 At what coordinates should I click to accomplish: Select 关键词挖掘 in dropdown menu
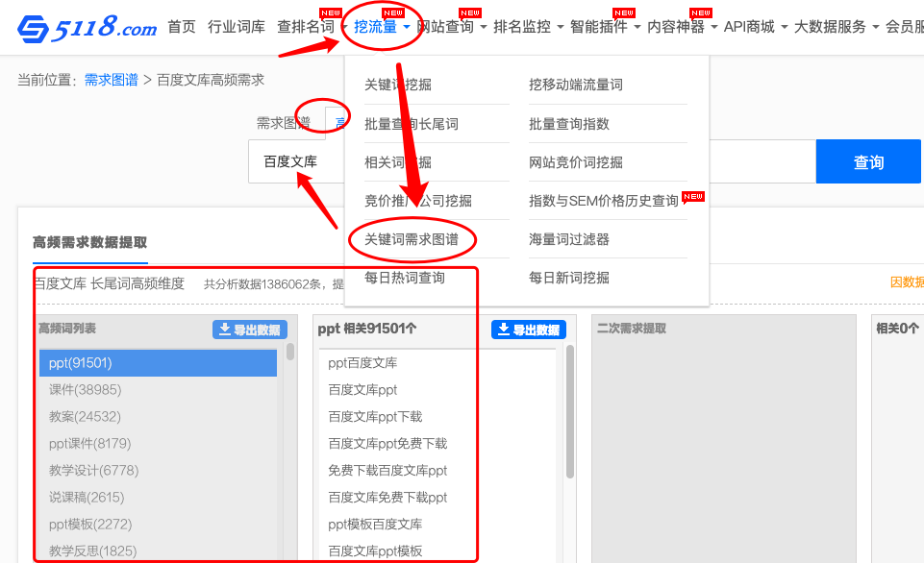pos(398,85)
